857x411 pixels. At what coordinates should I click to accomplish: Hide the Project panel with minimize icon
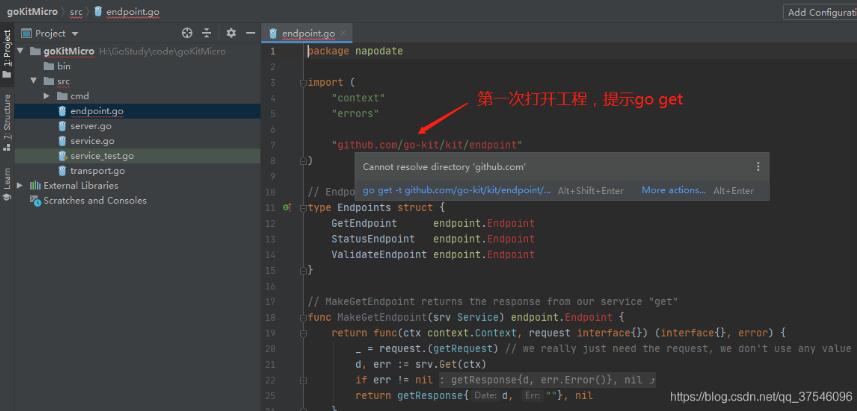[x=249, y=33]
